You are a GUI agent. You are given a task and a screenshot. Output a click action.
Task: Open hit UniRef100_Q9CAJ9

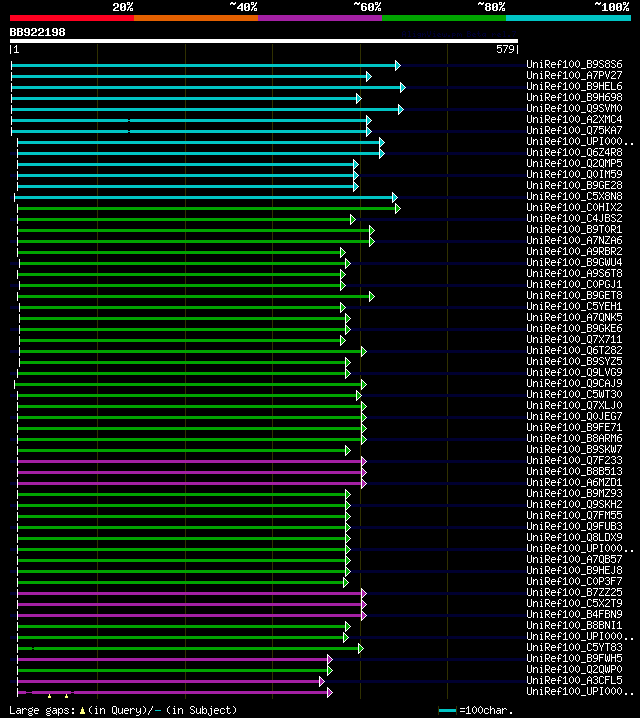pos(574,383)
